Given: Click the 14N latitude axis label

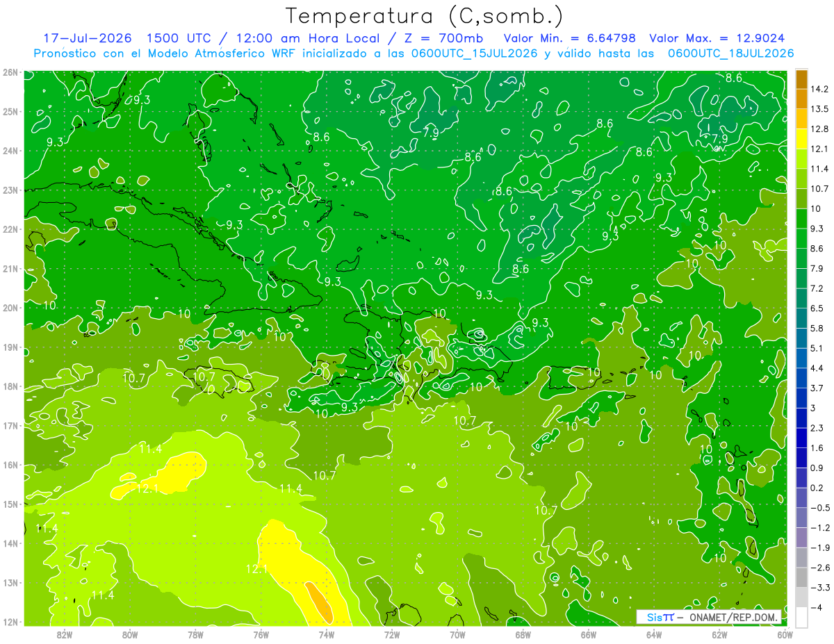Looking at the screenshot, I should click(10, 543).
